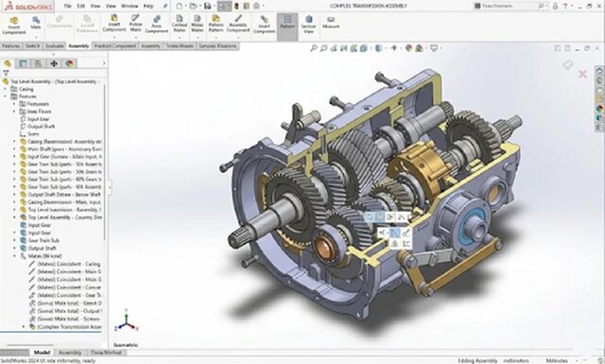Open dropdown arrow beside the New icon

click(185, 6)
